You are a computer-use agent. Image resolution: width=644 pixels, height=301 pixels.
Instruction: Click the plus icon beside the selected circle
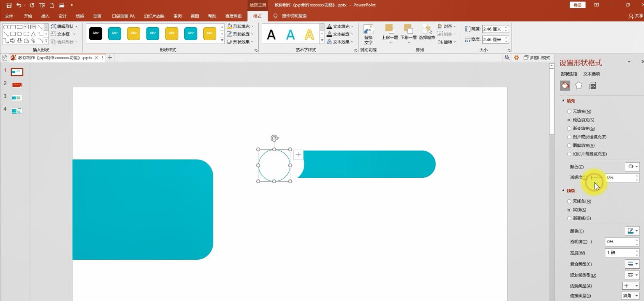point(298,154)
